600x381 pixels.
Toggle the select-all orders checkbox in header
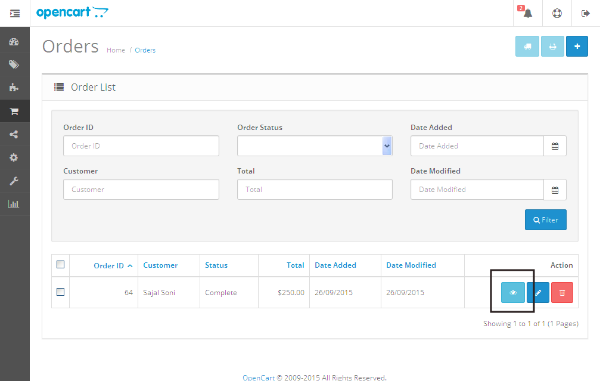[x=60, y=264]
